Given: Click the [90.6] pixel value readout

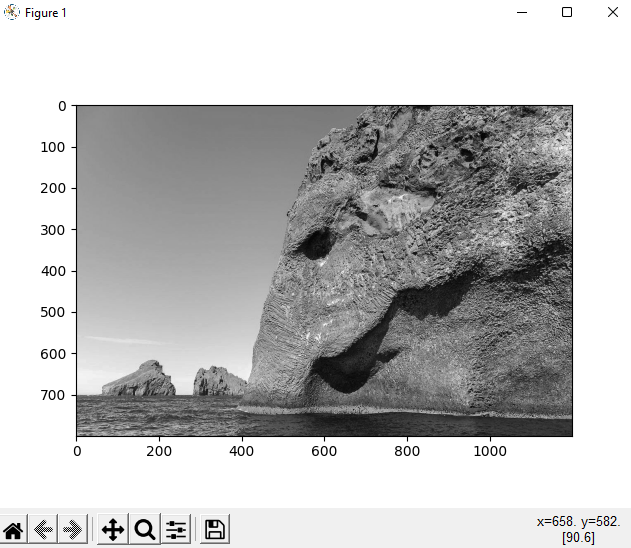Looking at the screenshot, I should [578, 538].
